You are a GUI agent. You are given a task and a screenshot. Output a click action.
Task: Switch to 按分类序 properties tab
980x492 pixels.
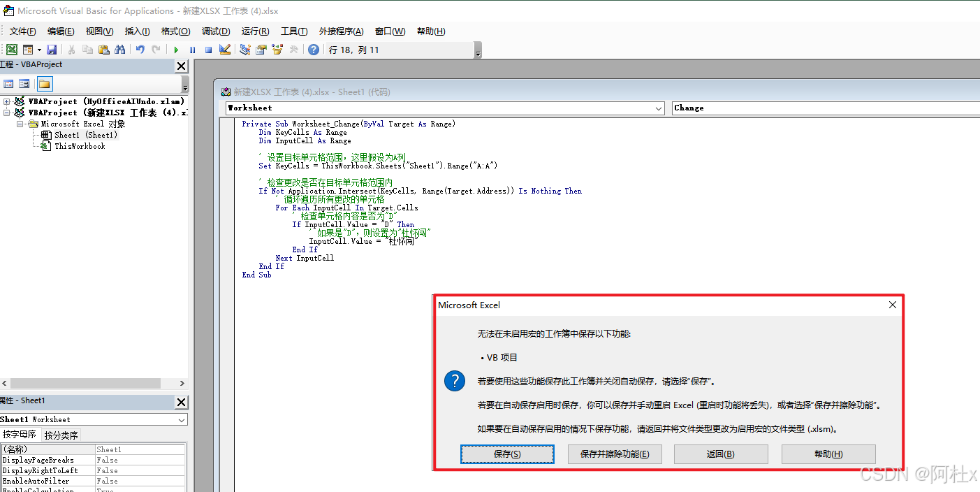(x=61, y=435)
